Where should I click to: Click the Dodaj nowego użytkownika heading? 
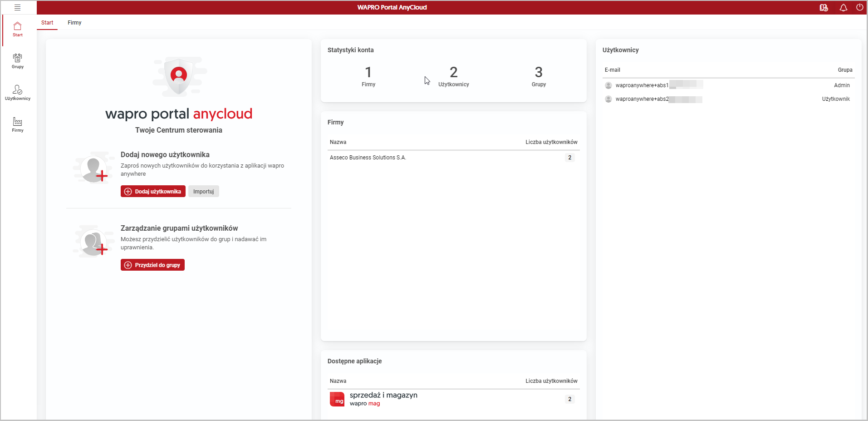[165, 155]
